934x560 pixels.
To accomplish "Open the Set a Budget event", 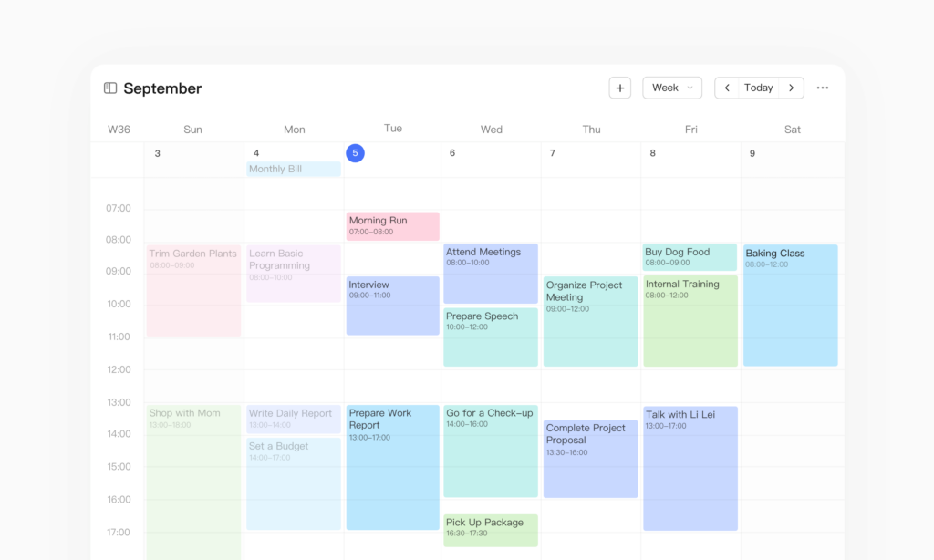I will [294, 483].
